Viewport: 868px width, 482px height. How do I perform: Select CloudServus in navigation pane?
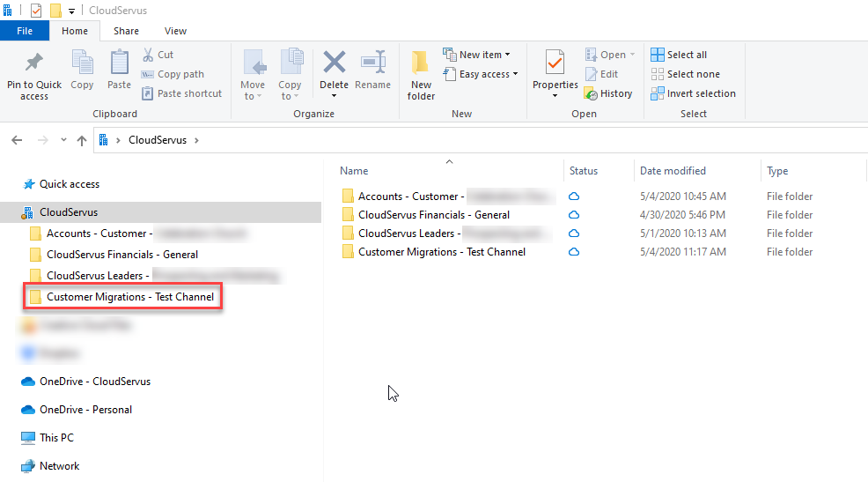tap(160, 212)
